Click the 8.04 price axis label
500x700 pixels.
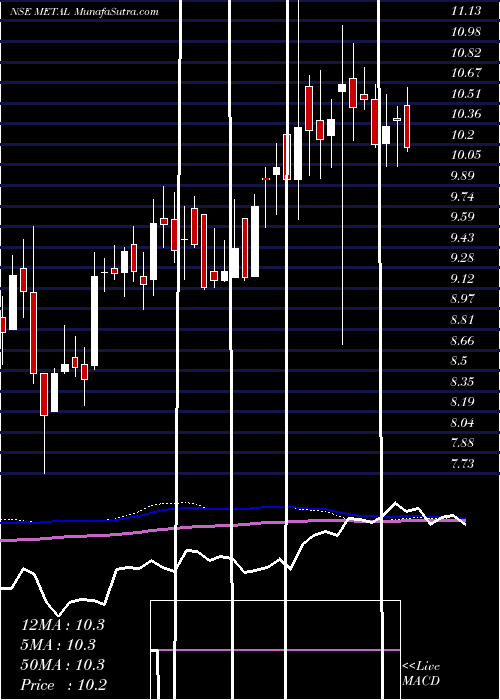(463, 423)
